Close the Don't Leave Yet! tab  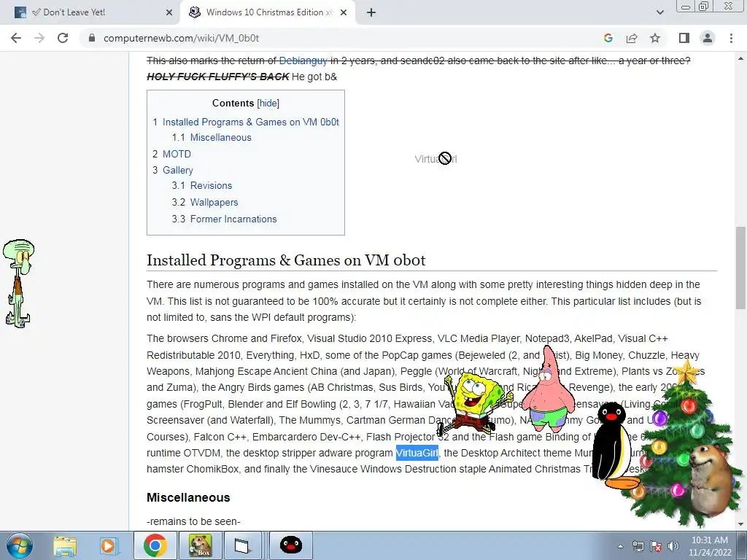click(x=169, y=12)
